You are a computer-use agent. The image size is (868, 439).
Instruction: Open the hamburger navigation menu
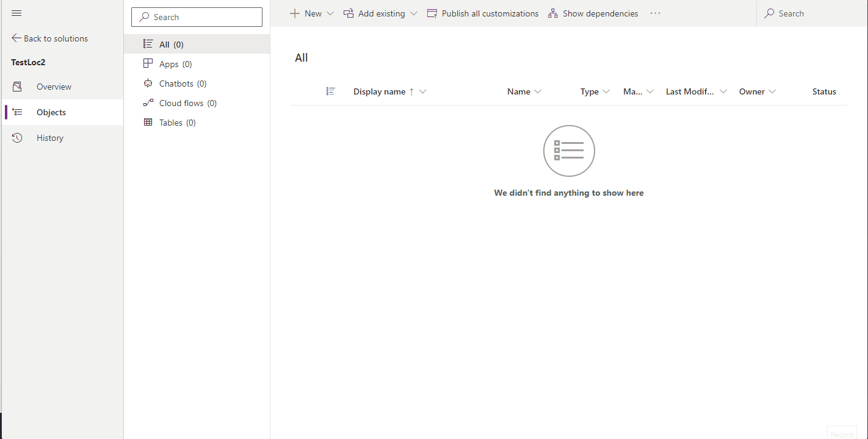pyautogui.click(x=16, y=13)
